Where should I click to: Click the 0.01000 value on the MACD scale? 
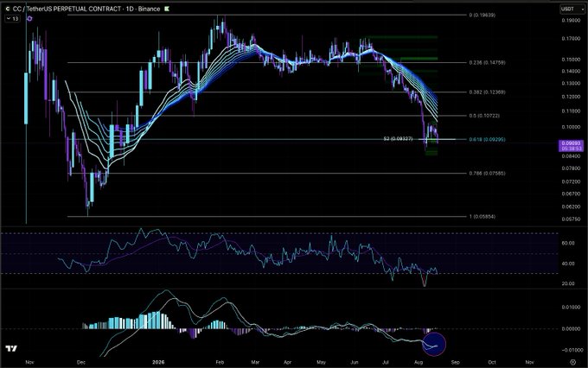[x=571, y=308]
